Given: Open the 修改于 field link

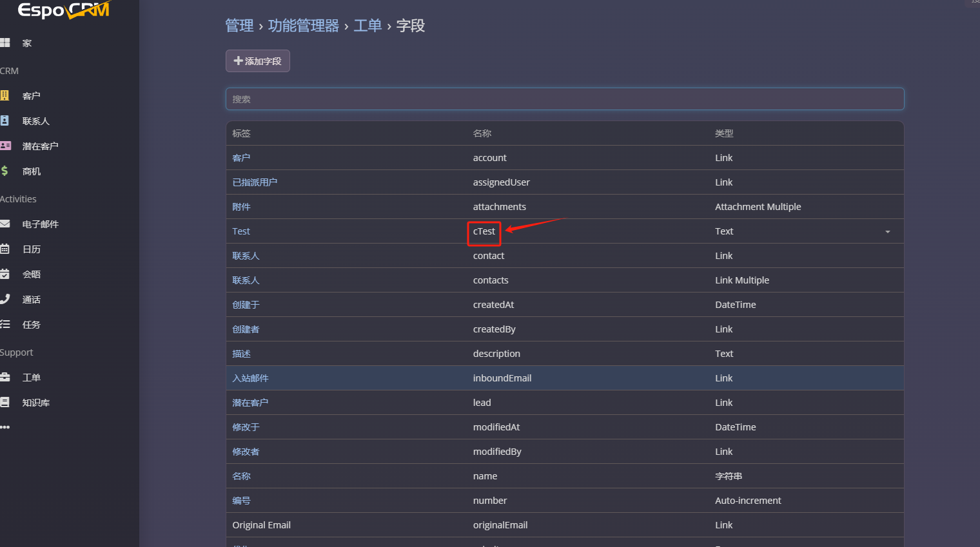Looking at the screenshot, I should click(x=246, y=427).
